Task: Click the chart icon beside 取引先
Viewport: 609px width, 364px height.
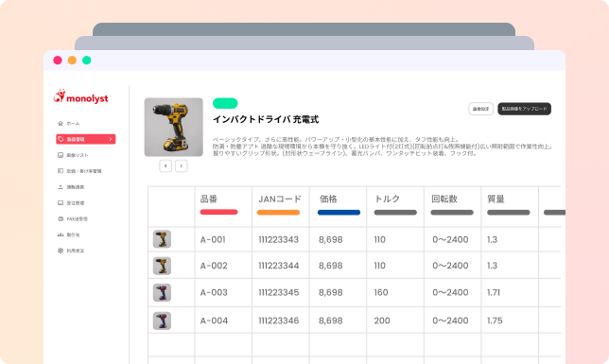Action: tap(61, 234)
